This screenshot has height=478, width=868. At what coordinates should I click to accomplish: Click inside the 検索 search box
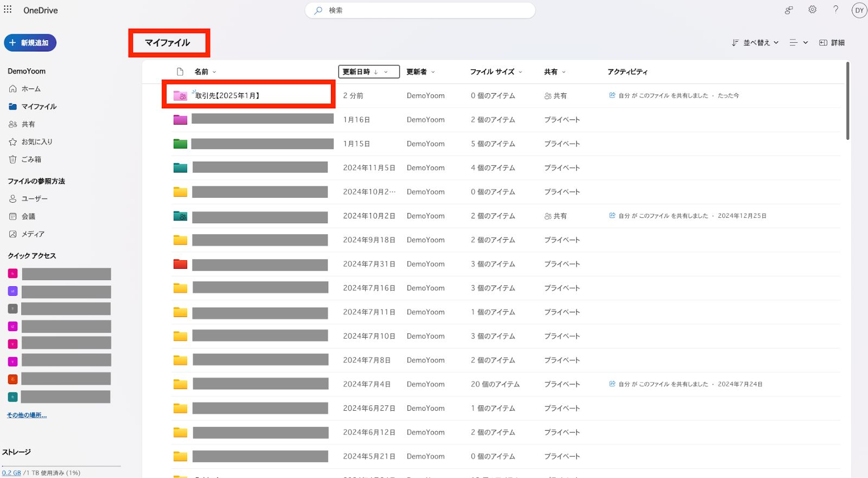tap(420, 10)
